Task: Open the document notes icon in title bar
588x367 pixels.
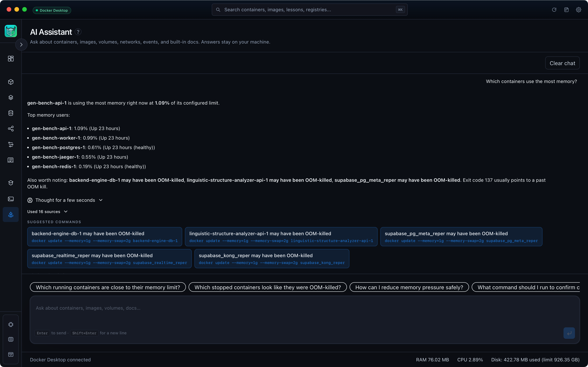Action: pyautogui.click(x=566, y=10)
